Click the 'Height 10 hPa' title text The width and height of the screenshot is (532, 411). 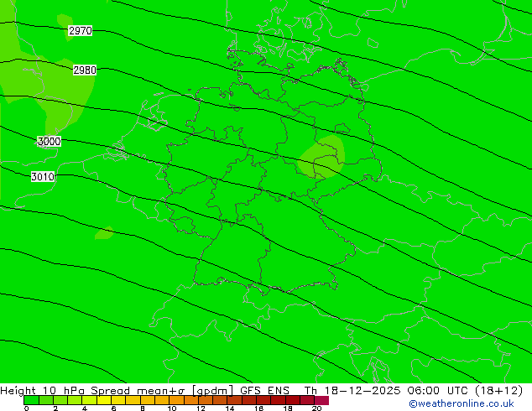point(43,391)
